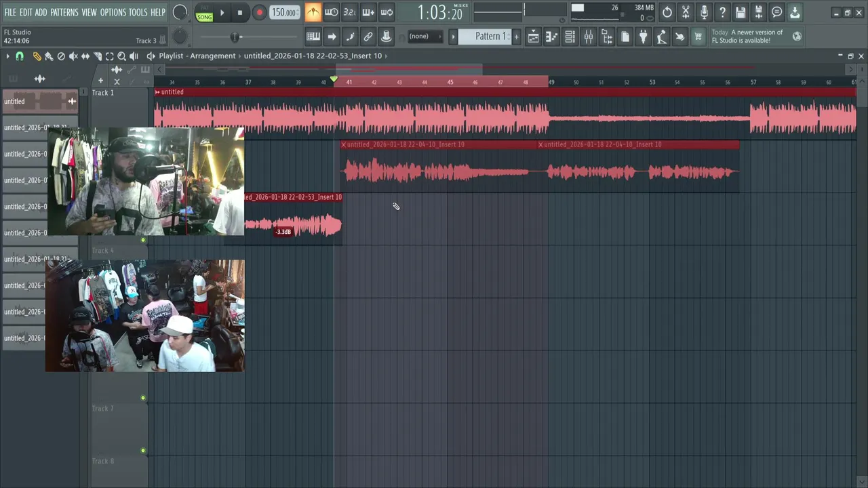Open the project info speech bubble
The image size is (868, 488).
pyautogui.click(x=776, y=12)
